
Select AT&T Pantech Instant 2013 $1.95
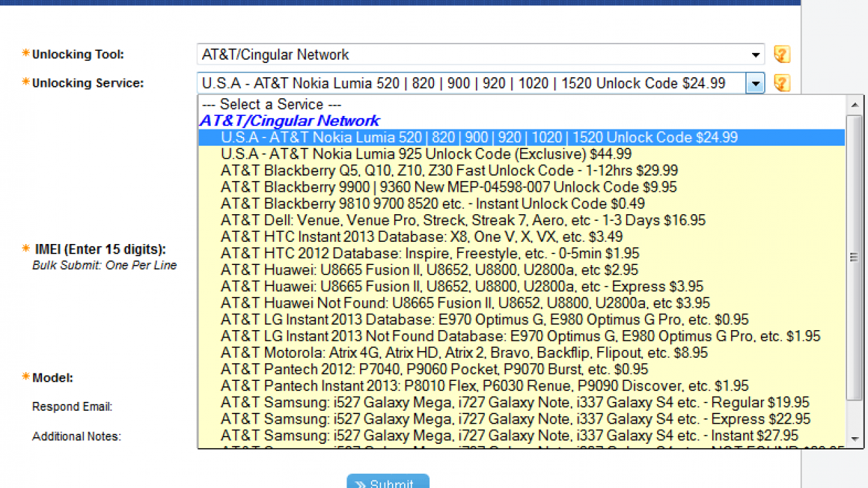coord(521,386)
